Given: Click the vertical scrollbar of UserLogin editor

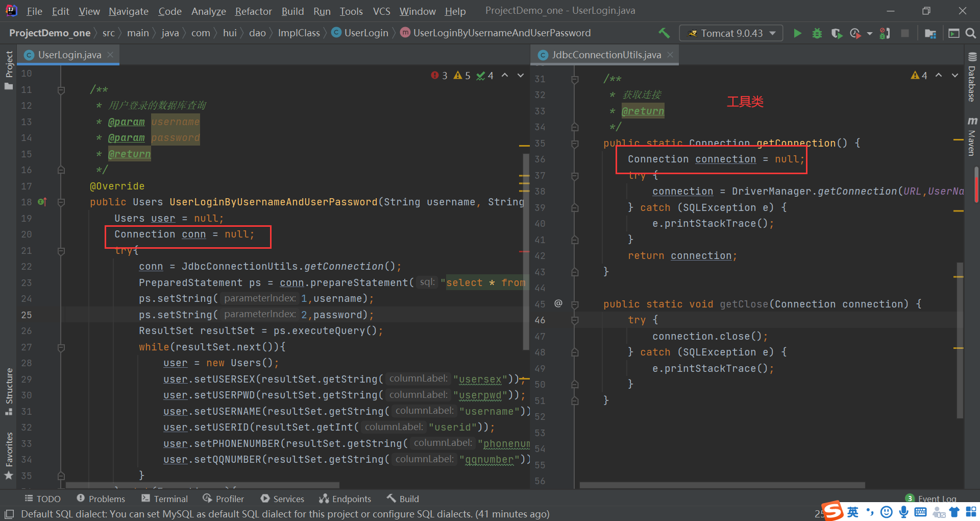Looking at the screenshot, I should coord(526,252).
